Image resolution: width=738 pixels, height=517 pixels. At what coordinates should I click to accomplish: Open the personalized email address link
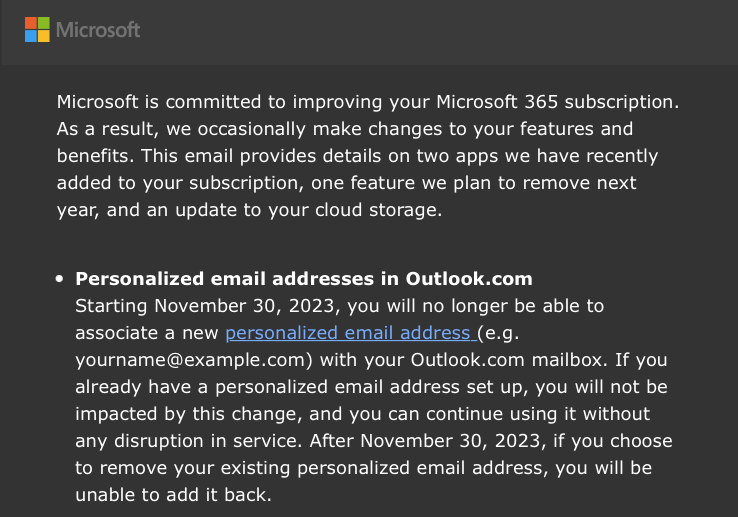pos(350,332)
